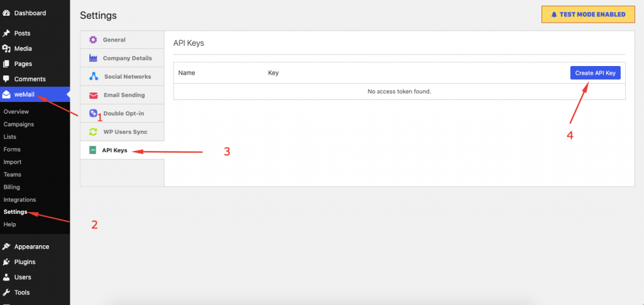
Task: Click the Create API Key button
Action: pos(595,73)
